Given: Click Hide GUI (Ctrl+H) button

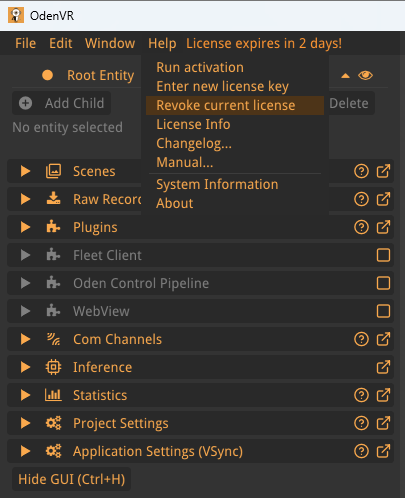Looking at the screenshot, I should [71, 479].
